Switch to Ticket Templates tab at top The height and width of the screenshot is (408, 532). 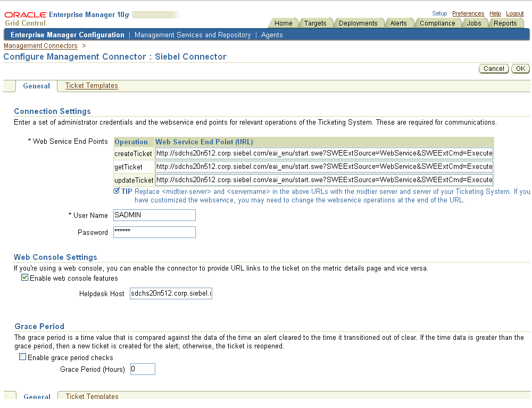[92, 86]
